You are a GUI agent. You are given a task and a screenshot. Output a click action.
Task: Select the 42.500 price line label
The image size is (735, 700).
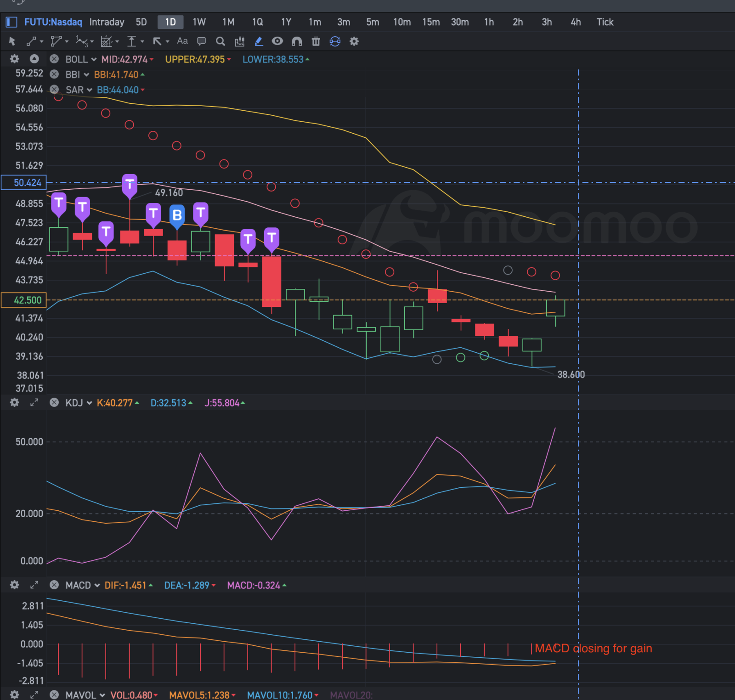[24, 300]
